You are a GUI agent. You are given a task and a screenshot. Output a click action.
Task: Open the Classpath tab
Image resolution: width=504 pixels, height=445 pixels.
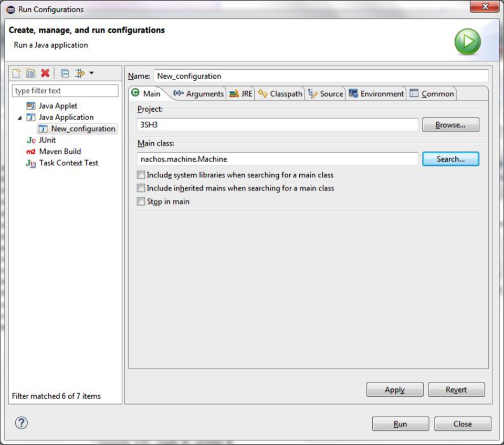(280, 94)
